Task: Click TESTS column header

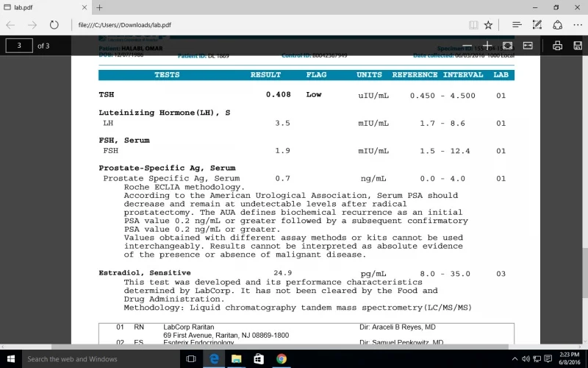Action: coord(167,75)
